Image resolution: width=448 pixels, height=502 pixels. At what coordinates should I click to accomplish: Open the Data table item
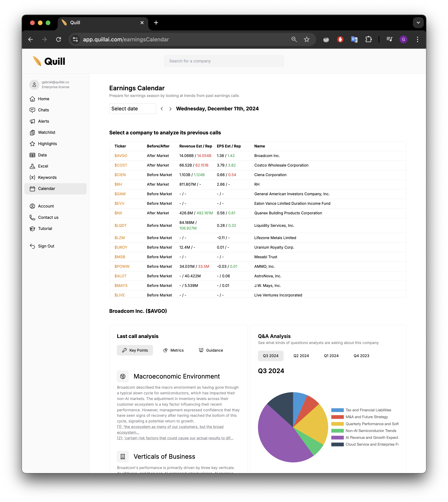55,155
